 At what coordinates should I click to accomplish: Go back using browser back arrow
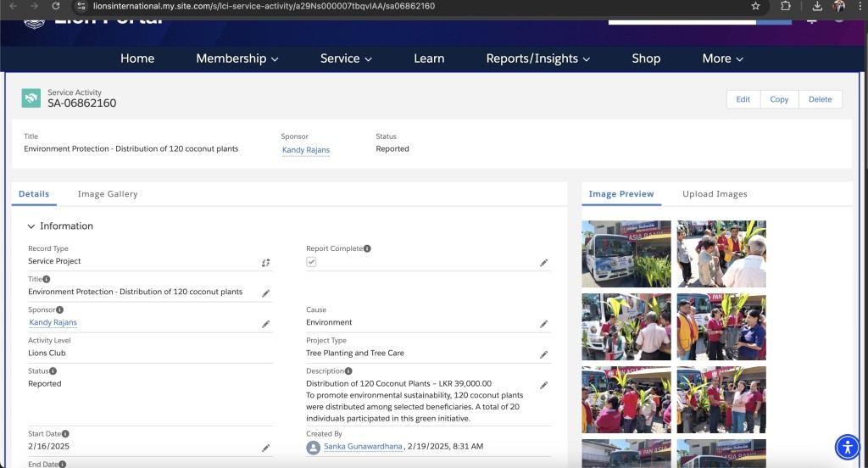pos(14,6)
